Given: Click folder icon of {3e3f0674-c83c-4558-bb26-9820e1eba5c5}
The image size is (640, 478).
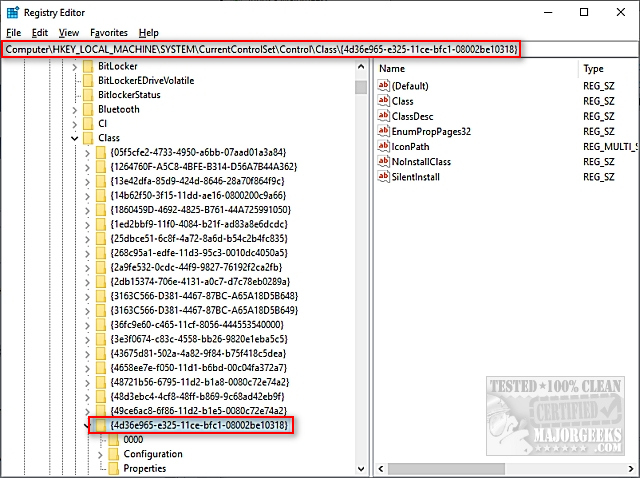Looking at the screenshot, I should click(x=101, y=339).
